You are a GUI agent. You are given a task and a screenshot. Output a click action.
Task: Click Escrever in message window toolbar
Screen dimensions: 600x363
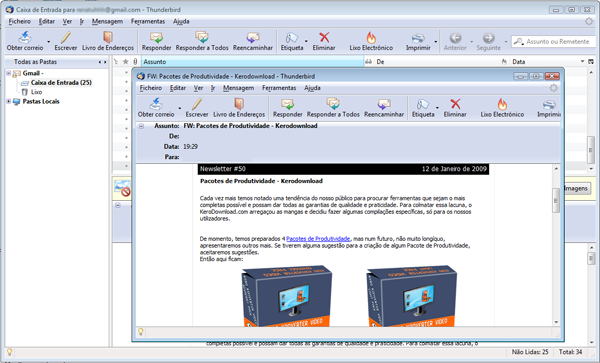pos(197,108)
